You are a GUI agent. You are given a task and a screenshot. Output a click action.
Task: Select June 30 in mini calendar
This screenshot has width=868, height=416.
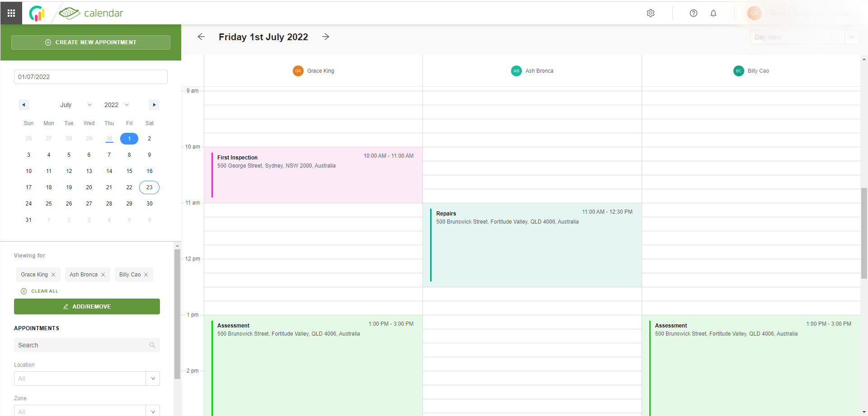pyautogui.click(x=109, y=139)
